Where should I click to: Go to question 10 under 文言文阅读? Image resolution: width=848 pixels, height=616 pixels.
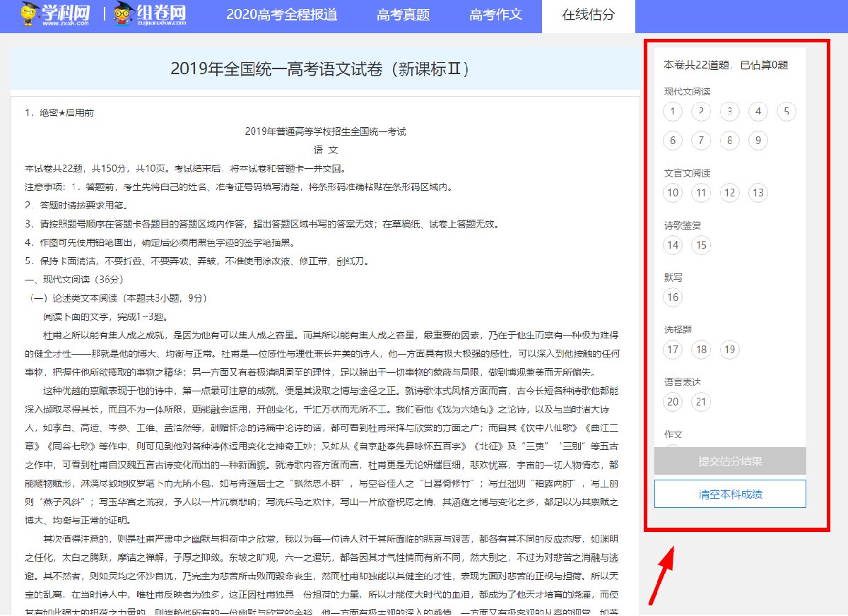pos(673,193)
